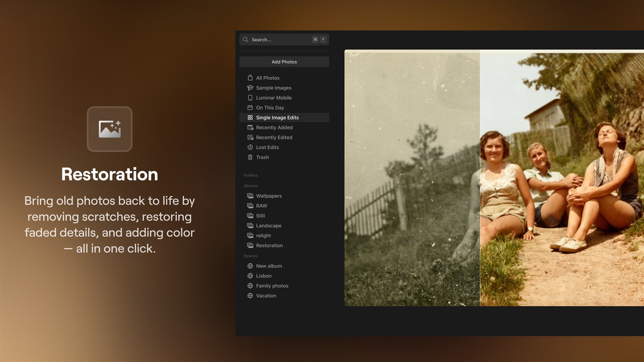
Task: Click the Still album icon
Action: pyautogui.click(x=250, y=216)
